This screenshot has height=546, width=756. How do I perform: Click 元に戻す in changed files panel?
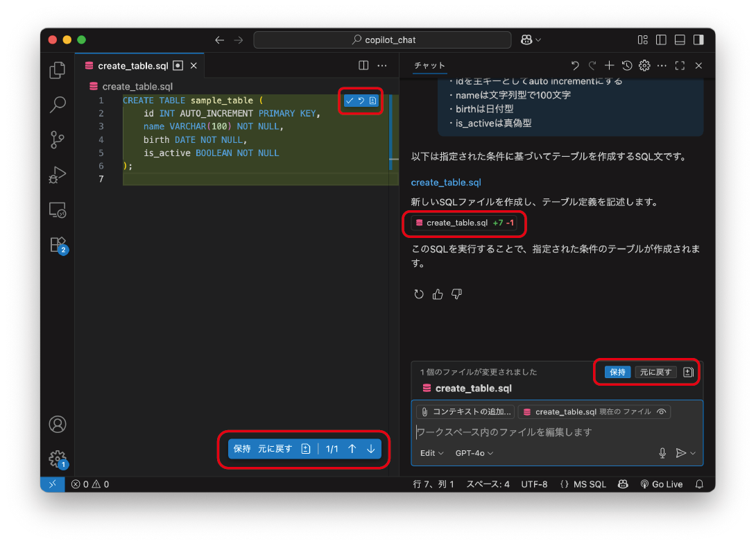click(x=655, y=372)
